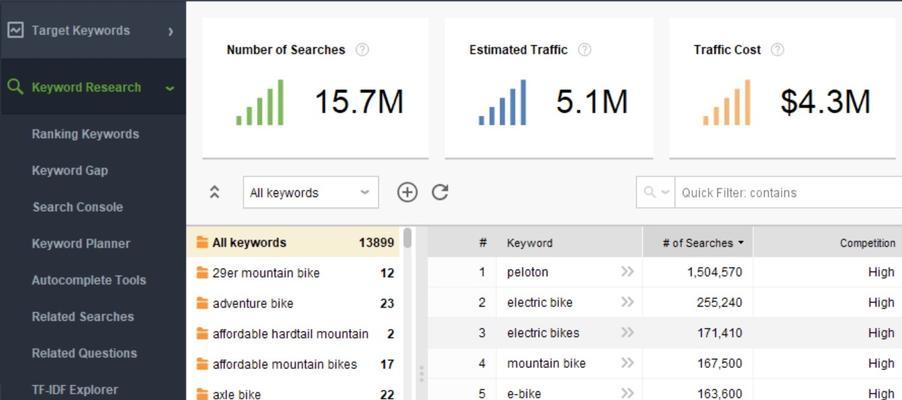The width and height of the screenshot is (902, 400).
Task: Select the affordable hardtail mountain folder
Action: click(293, 334)
